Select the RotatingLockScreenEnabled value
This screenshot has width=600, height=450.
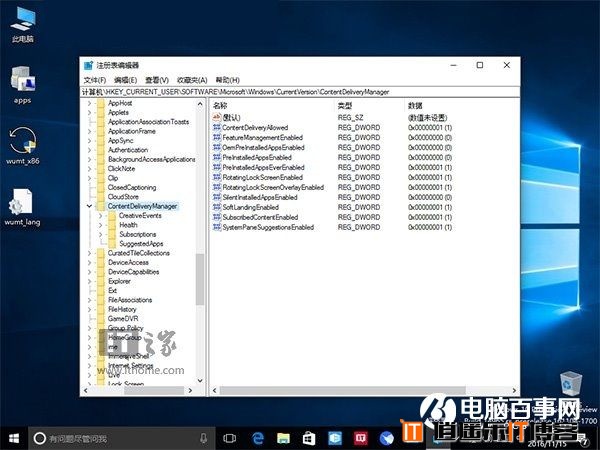(x=262, y=177)
